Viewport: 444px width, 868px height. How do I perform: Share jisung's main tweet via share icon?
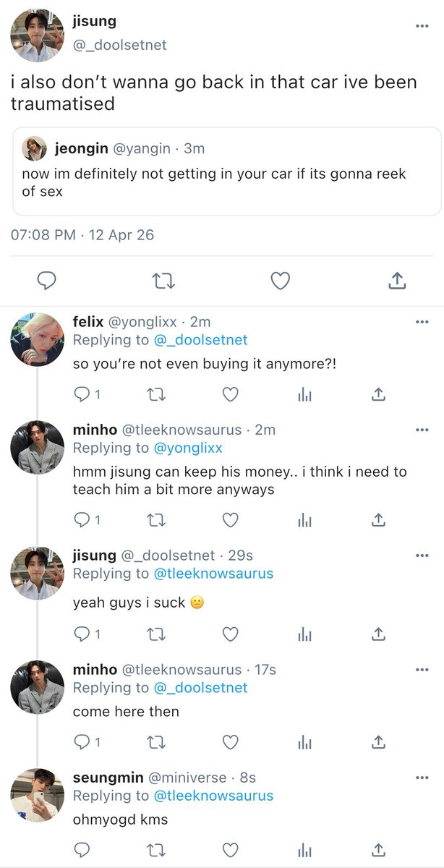pos(396,281)
